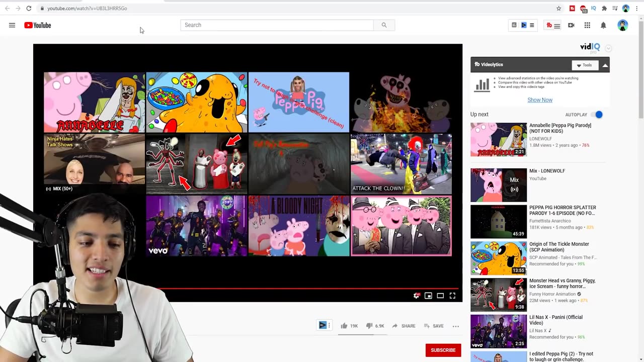Click the address bar URL
644x362 pixels.
pyautogui.click(x=88, y=9)
